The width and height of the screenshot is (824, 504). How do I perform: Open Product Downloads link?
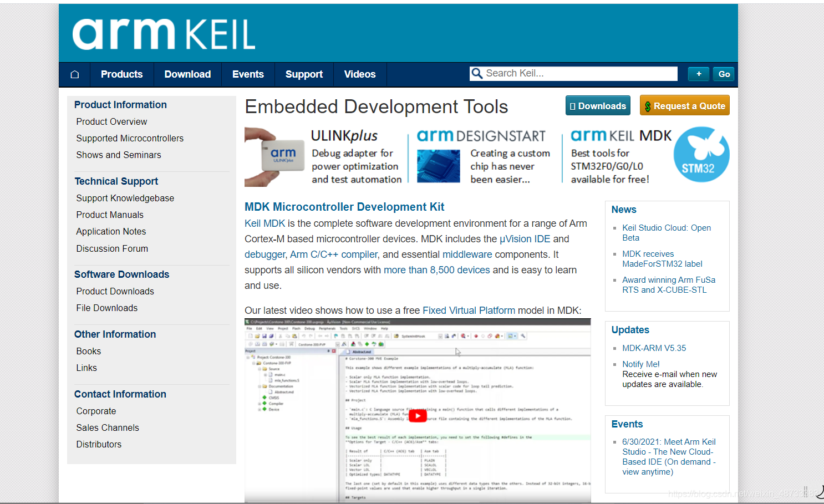click(115, 292)
